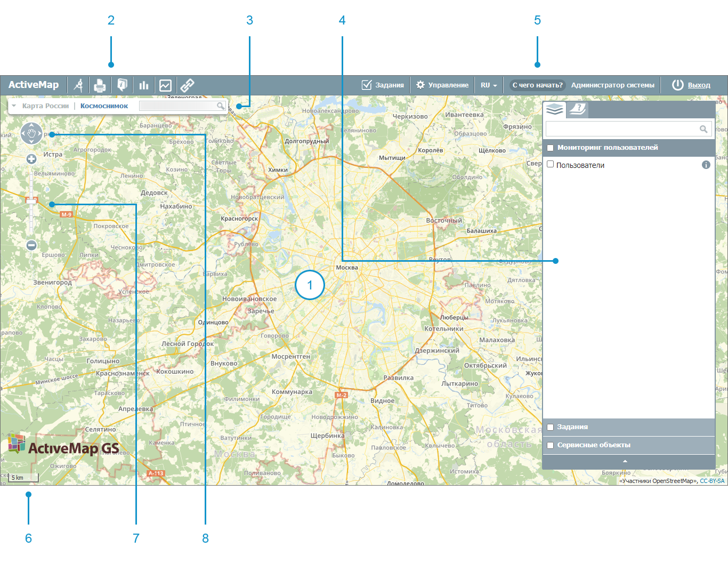Activate the object info identify tool
The height and width of the screenshot is (564, 728).
coord(122,85)
